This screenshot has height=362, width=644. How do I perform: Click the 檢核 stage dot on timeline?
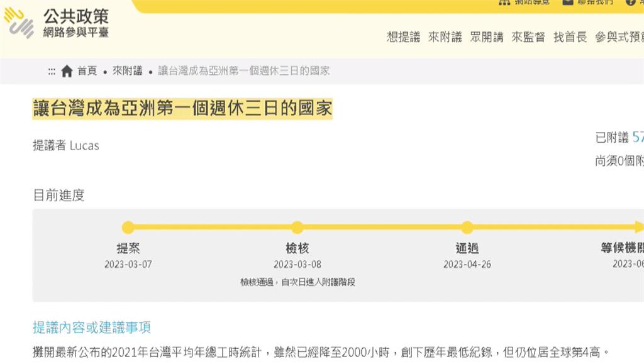pos(297,228)
